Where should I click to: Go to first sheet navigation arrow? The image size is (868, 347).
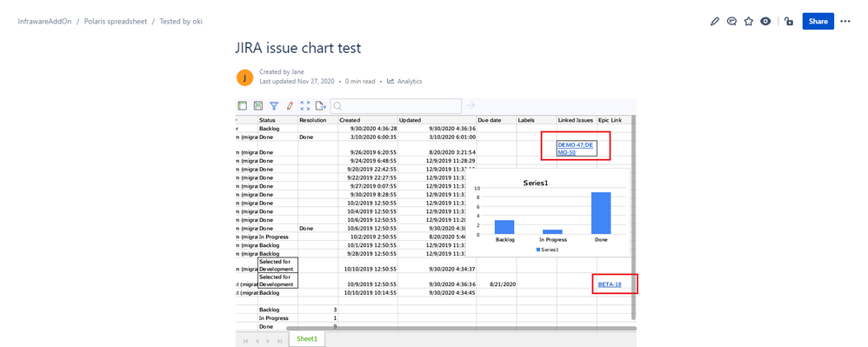point(246,340)
